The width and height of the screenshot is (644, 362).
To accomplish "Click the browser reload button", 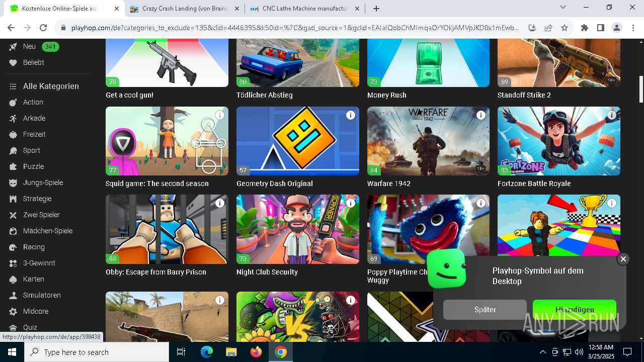I will 43,28.
